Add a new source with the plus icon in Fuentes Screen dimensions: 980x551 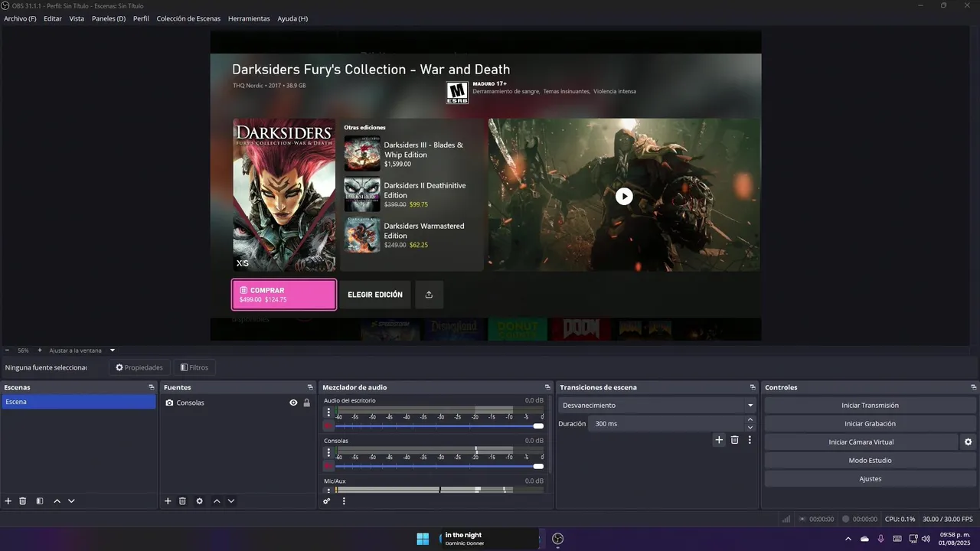[x=168, y=501]
